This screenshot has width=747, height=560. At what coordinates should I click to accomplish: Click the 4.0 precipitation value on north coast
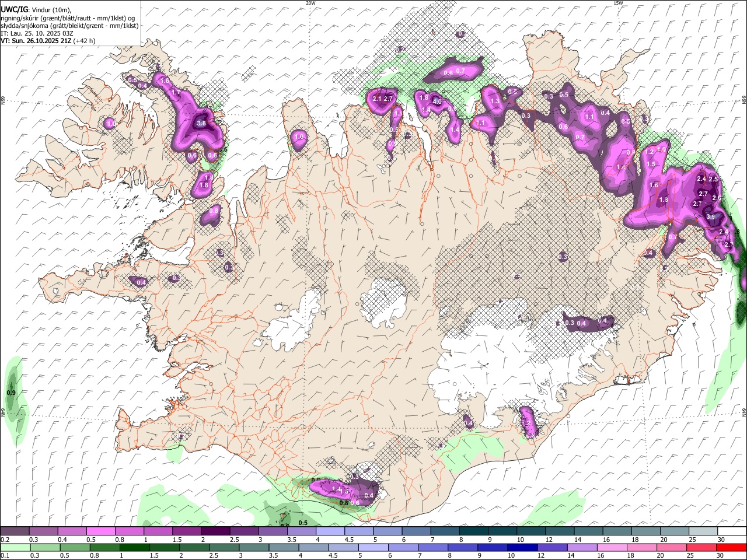(x=437, y=102)
